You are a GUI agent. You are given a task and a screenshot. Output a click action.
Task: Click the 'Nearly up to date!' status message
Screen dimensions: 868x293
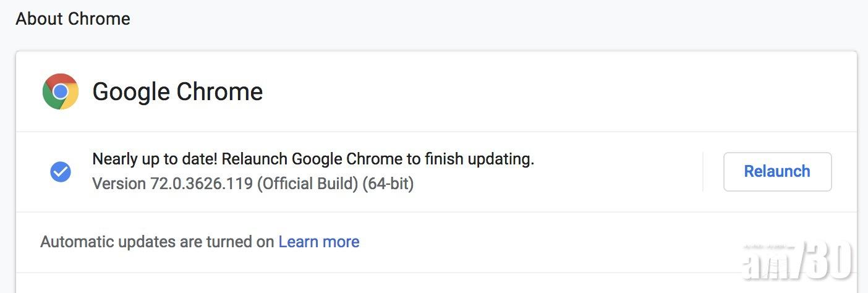[155, 159]
